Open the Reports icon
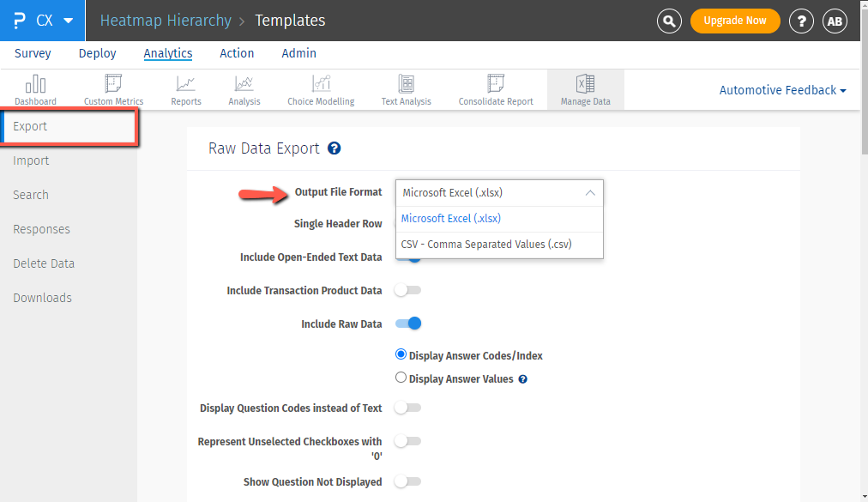 (x=186, y=89)
